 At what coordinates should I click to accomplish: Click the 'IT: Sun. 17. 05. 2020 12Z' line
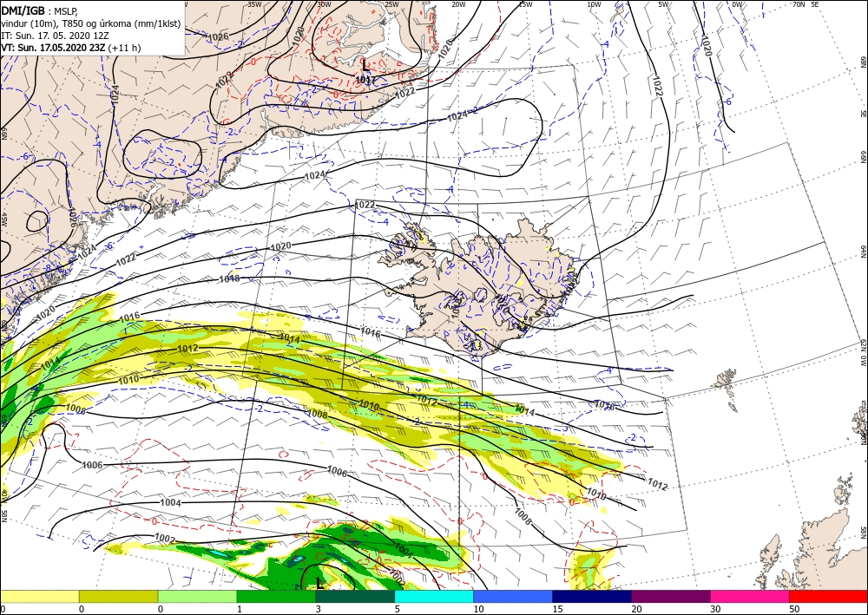[x=55, y=36]
